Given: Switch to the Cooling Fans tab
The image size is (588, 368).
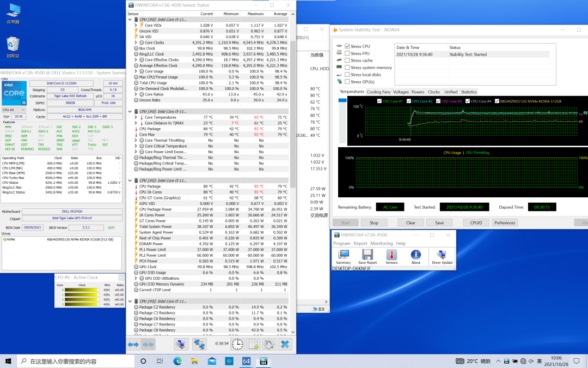Looking at the screenshot, I should 378,92.
